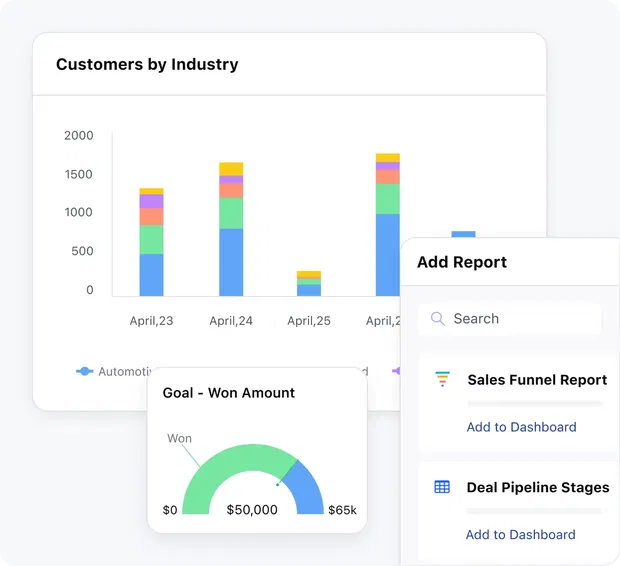
Task: Toggle the Automotive legend marker
Action: (x=85, y=371)
